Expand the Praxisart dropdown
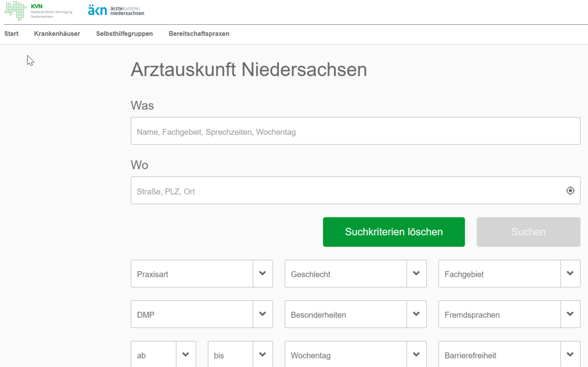Viewport: 588px width, 367px height. point(201,274)
